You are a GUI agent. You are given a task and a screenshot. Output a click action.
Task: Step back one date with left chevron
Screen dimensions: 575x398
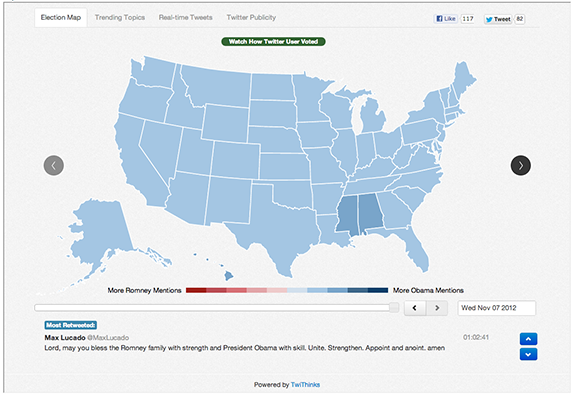415,308
